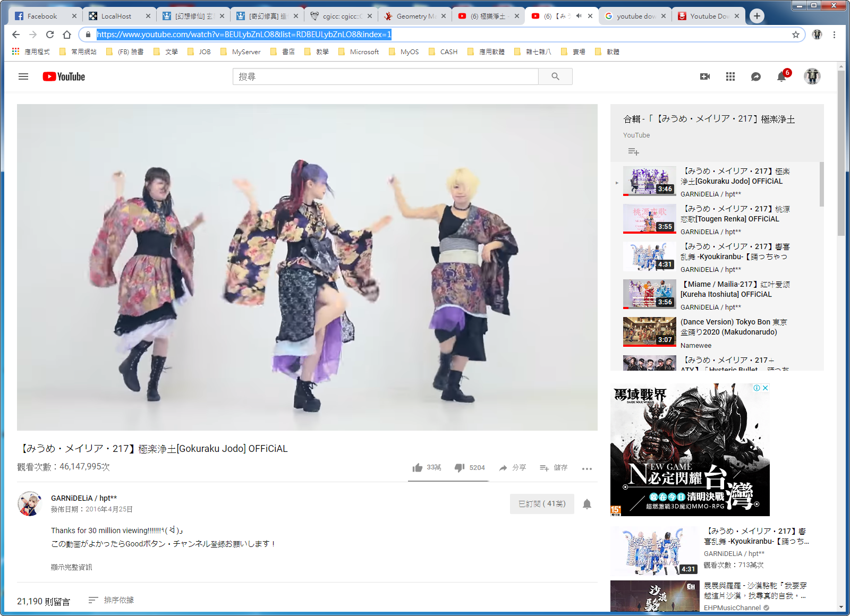Open the Microsoft bookmark folder
This screenshot has width=850, height=616.
point(359,52)
